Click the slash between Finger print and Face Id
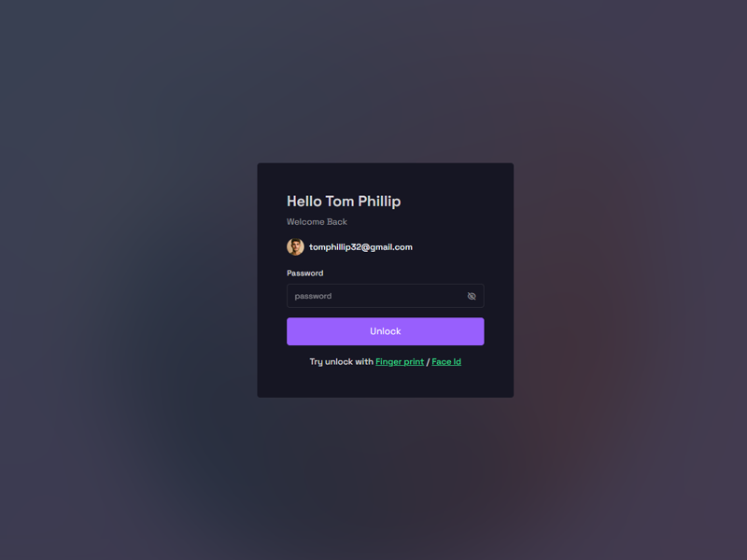Image resolution: width=747 pixels, height=560 pixels. pyautogui.click(x=428, y=362)
